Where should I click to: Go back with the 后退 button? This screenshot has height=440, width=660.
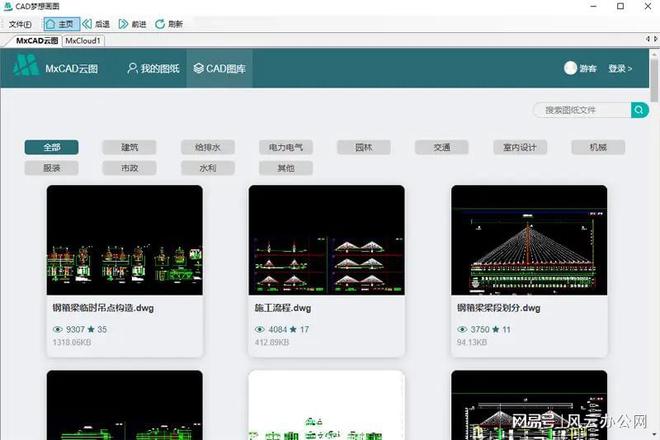(x=96, y=24)
